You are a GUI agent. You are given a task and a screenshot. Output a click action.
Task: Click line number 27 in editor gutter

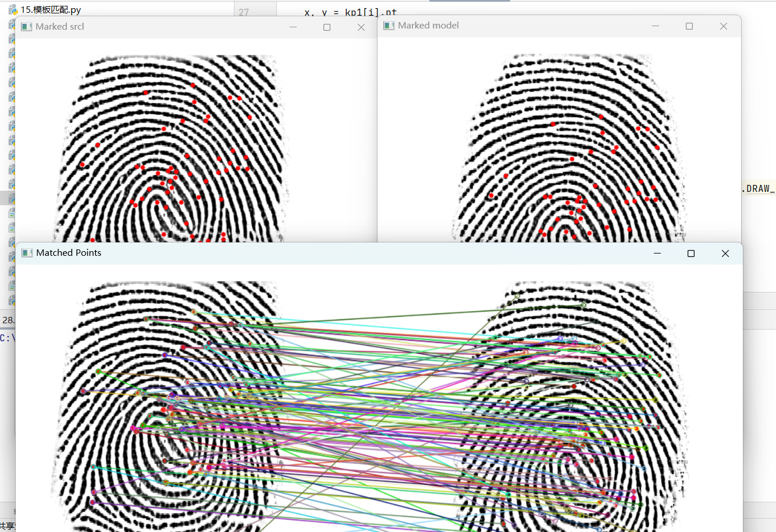pyautogui.click(x=244, y=12)
